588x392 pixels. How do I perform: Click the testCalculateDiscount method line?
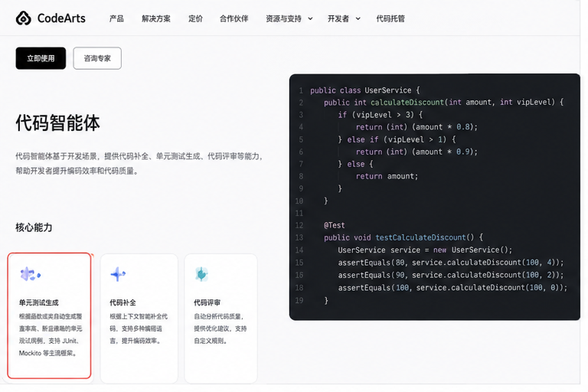(x=403, y=237)
